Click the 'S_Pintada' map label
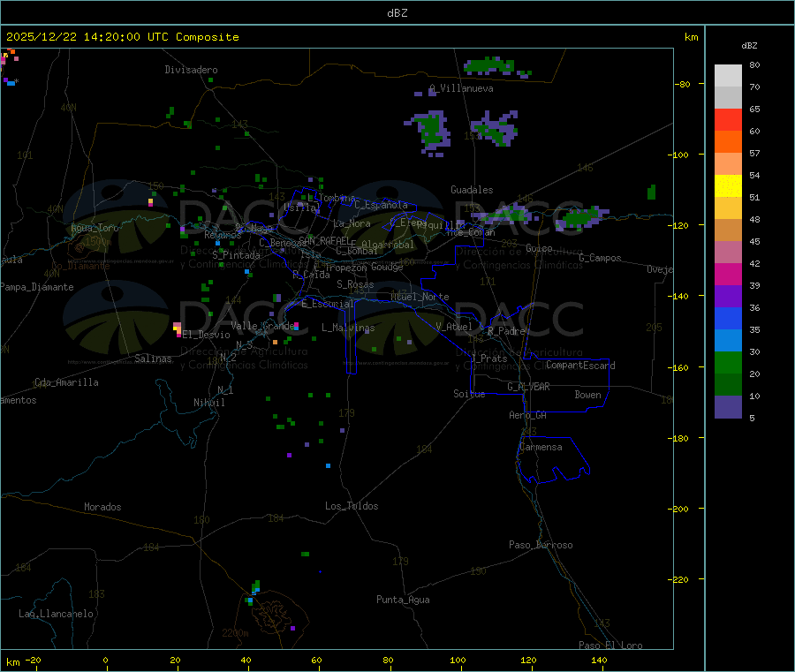Viewport: 795px width, 672px height. pos(236,255)
